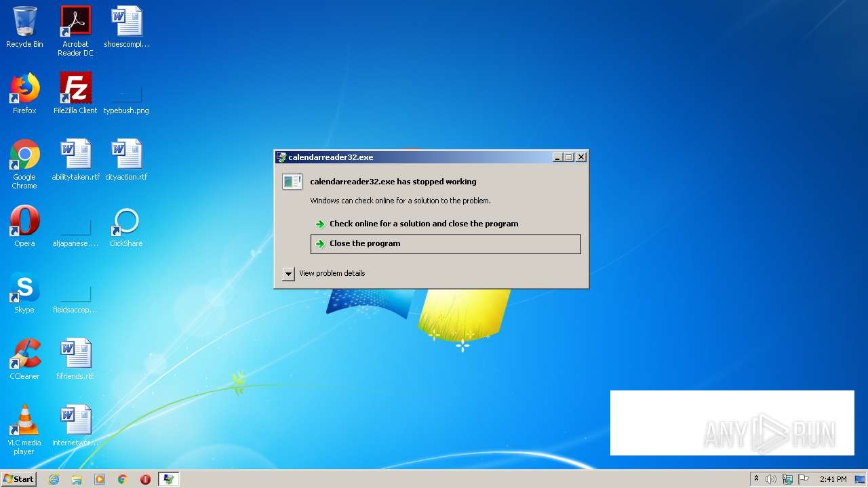Show hidden tray icons arrow
Viewport: 868px width, 488px height.
(x=756, y=479)
